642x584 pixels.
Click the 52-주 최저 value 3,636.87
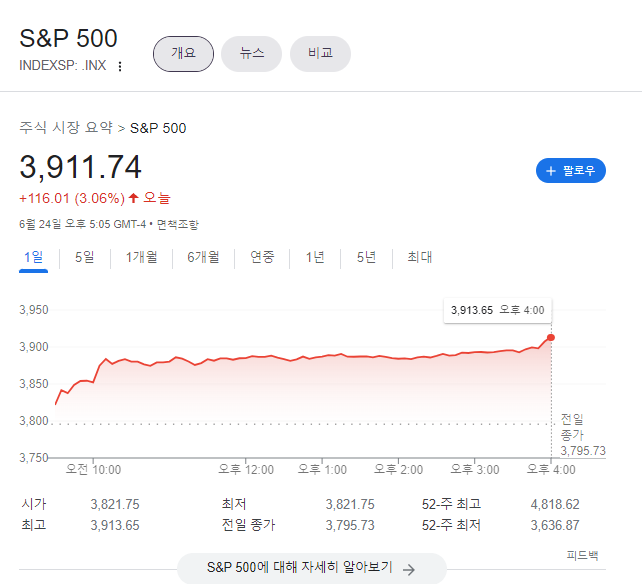pyautogui.click(x=555, y=525)
